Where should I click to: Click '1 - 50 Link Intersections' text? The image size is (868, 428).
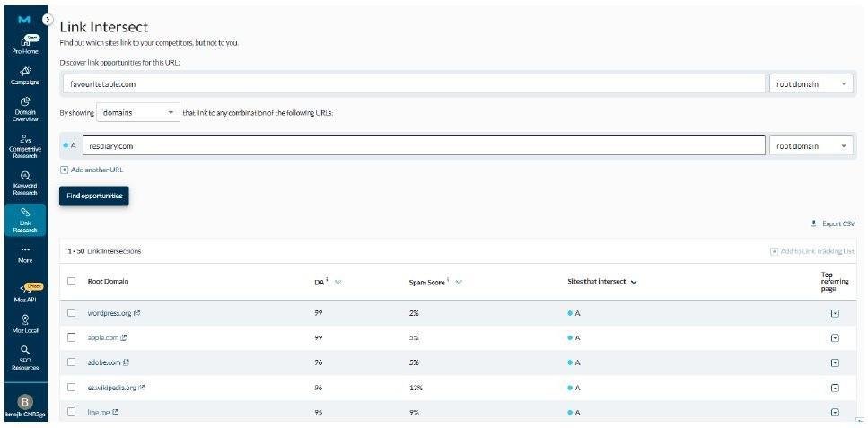pyautogui.click(x=105, y=251)
